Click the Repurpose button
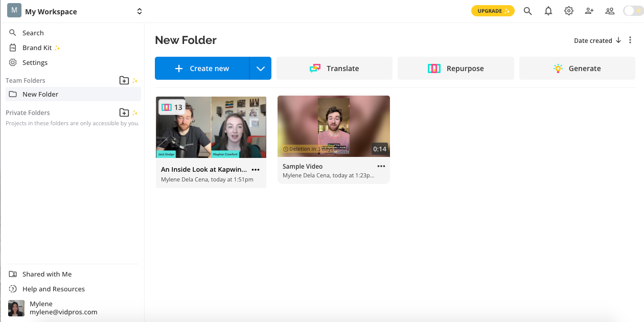Screen dimensions: 644x322 coord(456,68)
